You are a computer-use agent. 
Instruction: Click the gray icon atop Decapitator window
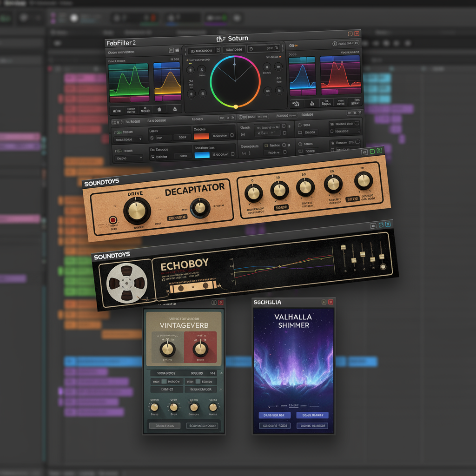click(364, 152)
